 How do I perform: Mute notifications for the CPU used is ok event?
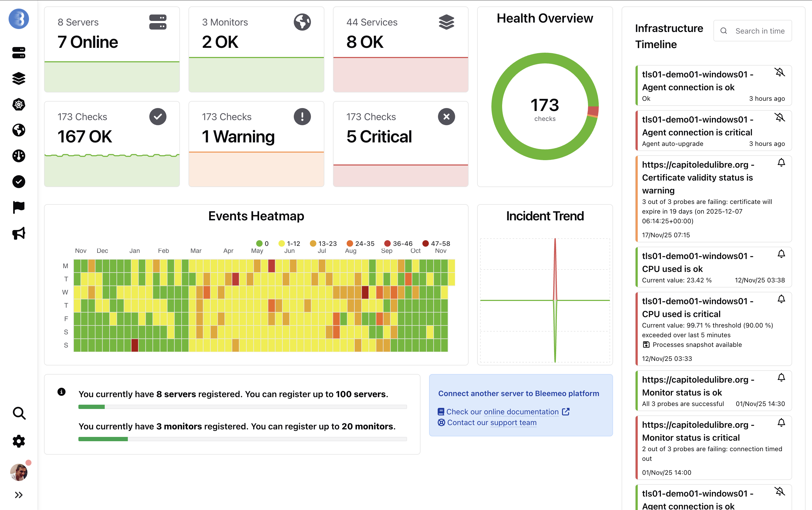[781, 254]
